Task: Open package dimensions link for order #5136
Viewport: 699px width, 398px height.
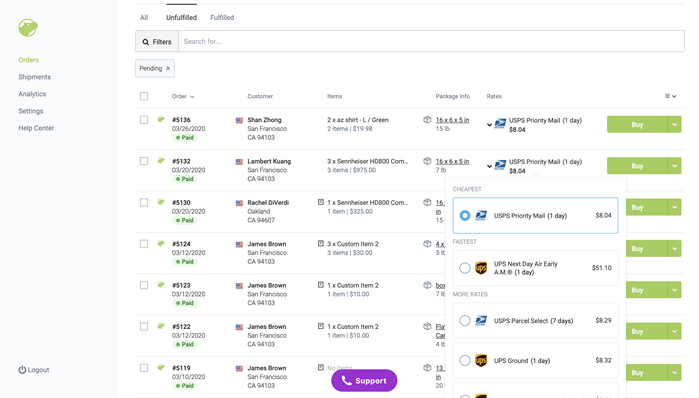Action: click(452, 120)
